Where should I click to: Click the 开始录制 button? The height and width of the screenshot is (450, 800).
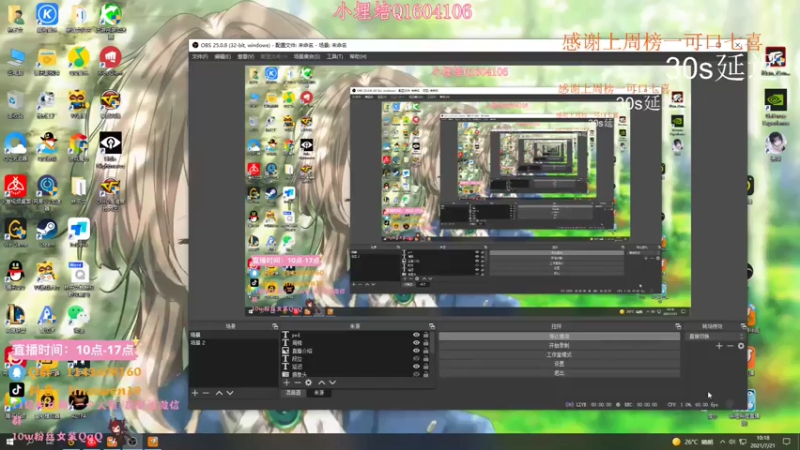(559, 345)
